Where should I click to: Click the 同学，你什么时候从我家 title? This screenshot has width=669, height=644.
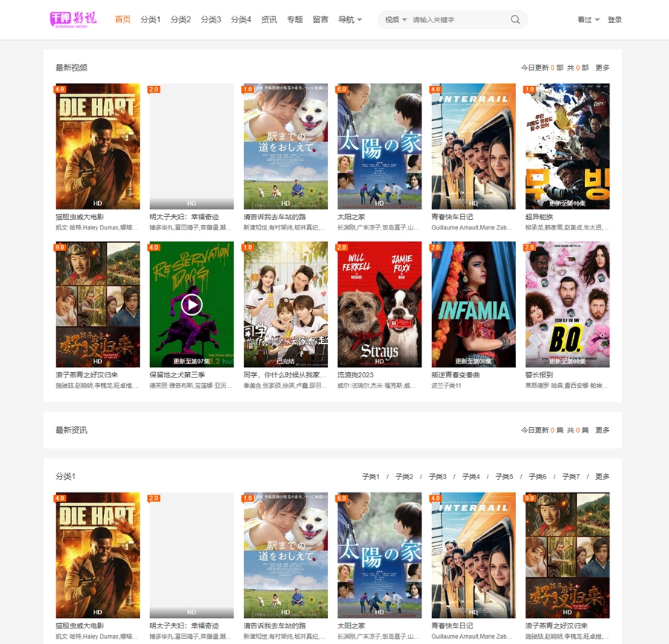coord(285,375)
